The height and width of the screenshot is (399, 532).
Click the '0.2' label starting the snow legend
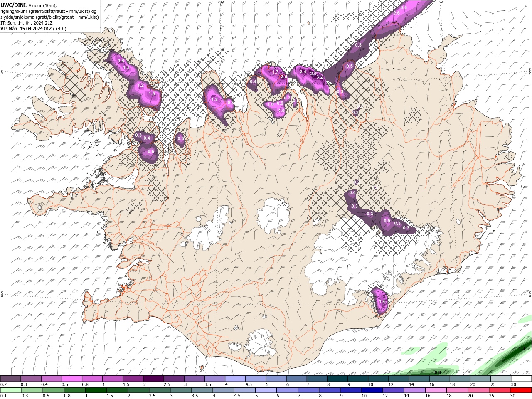coord(4,384)
